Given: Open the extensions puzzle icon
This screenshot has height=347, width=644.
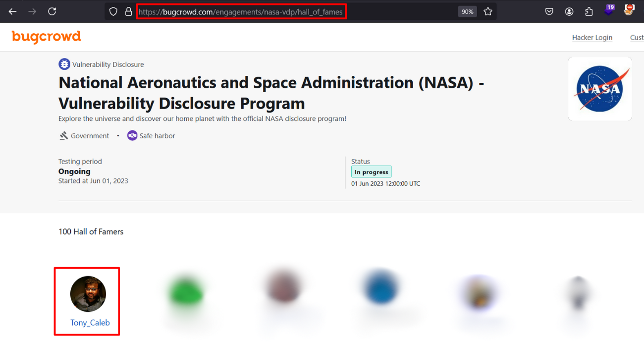Looking at the screenshot, I should coord(589,11).
